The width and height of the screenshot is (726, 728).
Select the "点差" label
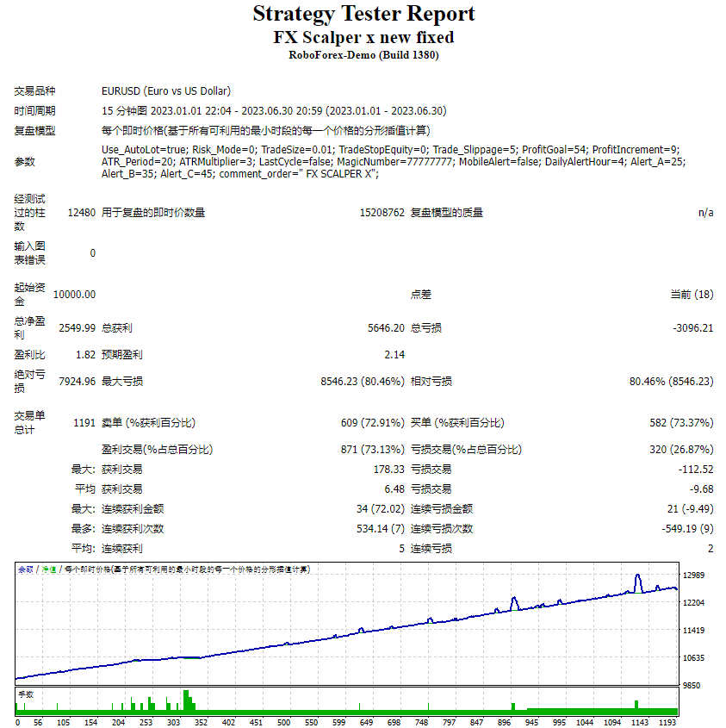[421, 295]
